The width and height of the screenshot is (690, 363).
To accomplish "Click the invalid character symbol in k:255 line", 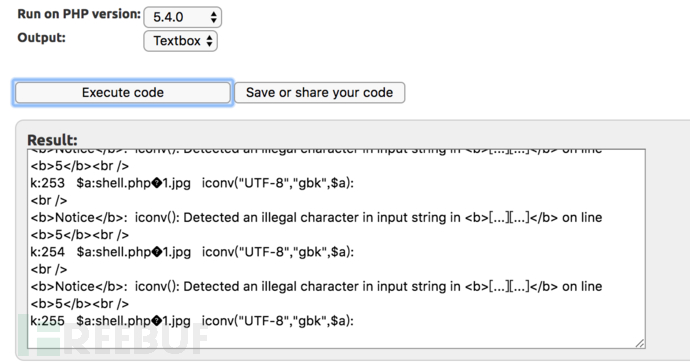I will click(157, 321).
